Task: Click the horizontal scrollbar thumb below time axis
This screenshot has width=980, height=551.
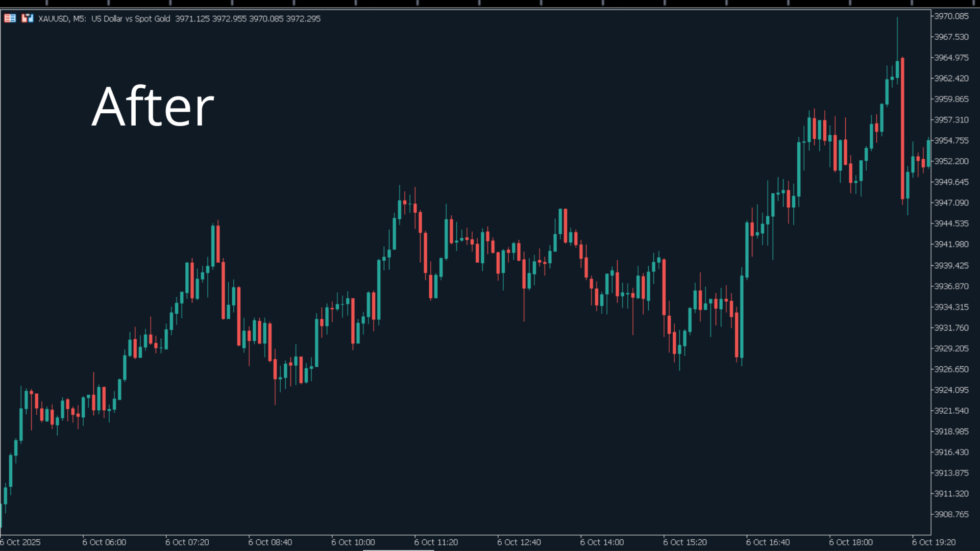Action: pos(398,550)
